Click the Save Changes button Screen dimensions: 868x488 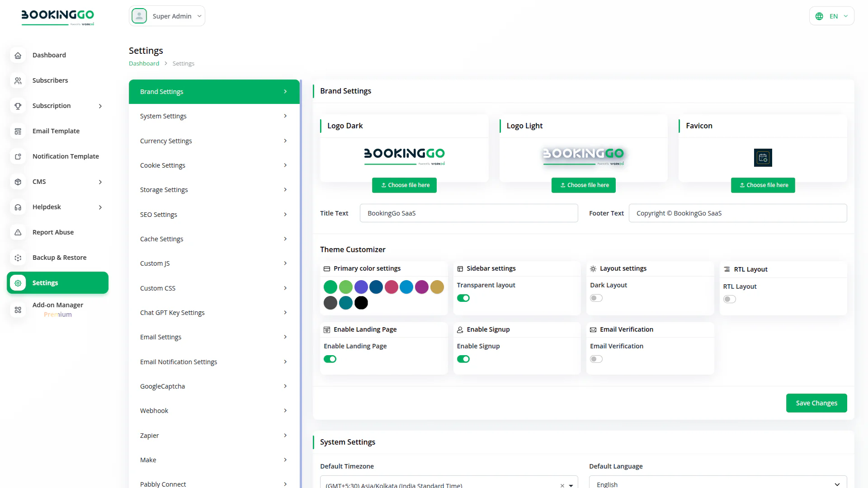coord(816,403)
